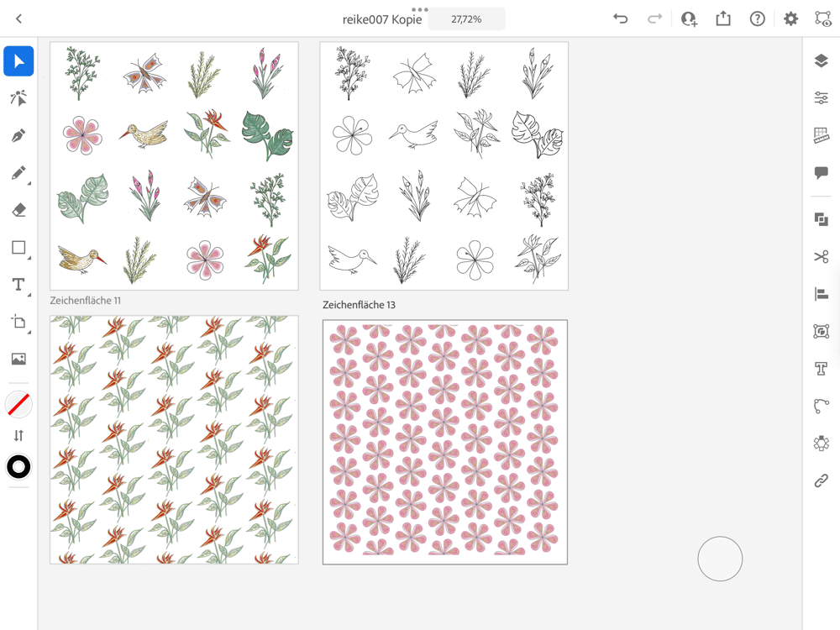
Task: Select the Artboard tool
Action: point(18,322)
